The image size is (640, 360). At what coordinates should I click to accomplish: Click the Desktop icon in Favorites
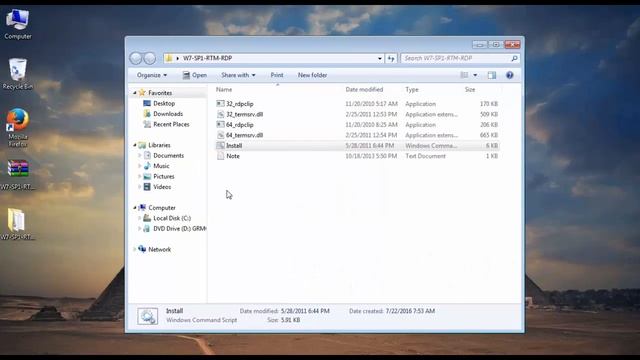(147, 103)
